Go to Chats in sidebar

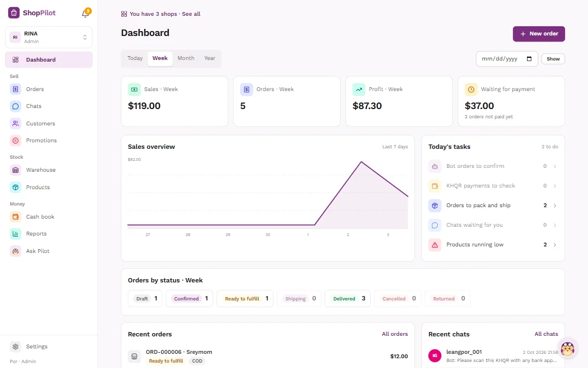[49, 106]
